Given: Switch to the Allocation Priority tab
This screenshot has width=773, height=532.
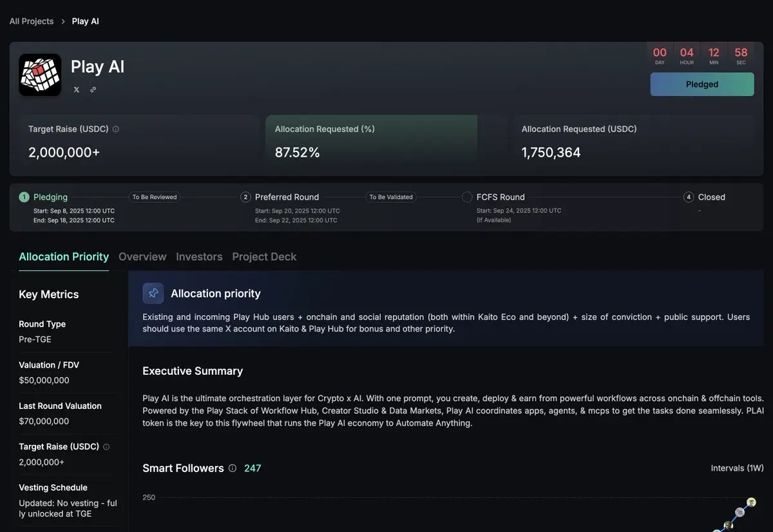Looking at the screenshot, I should coord(64,256).
